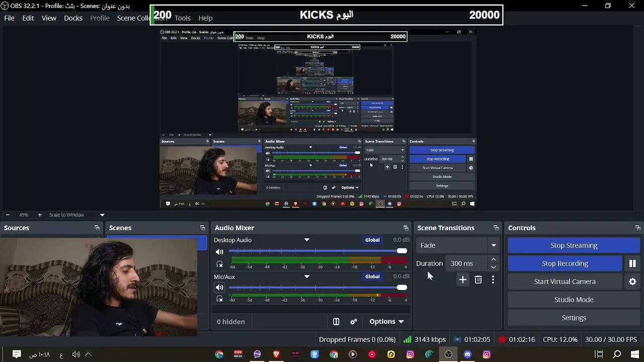This screenshot has width=644, height=362.
Task: Decrease transition Duration with down arrow
Action: [x=494, y=267]
